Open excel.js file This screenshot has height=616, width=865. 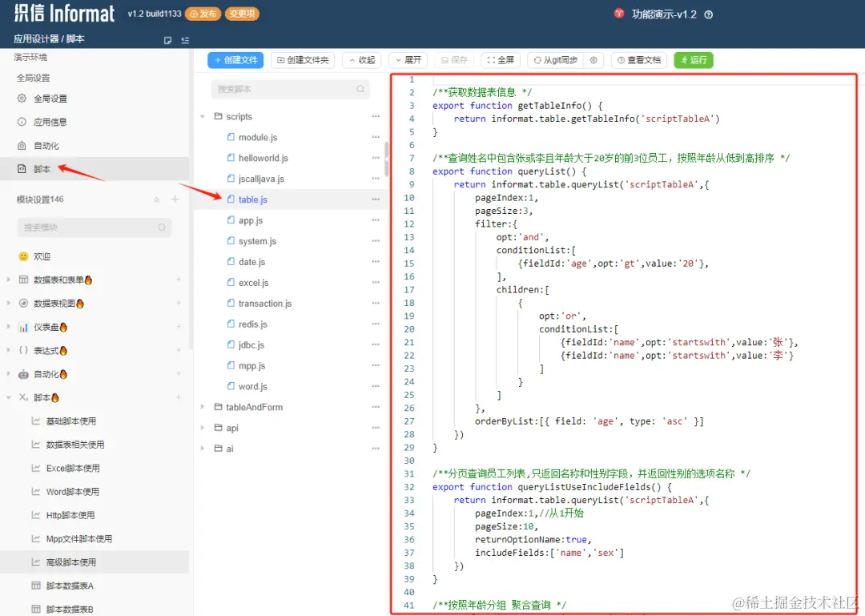tap(253, 283)
